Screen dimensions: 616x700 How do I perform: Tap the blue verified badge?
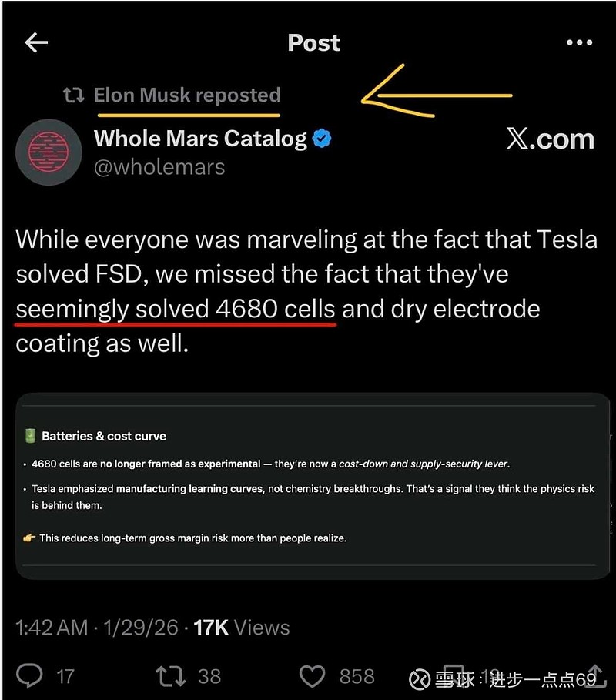323,139
